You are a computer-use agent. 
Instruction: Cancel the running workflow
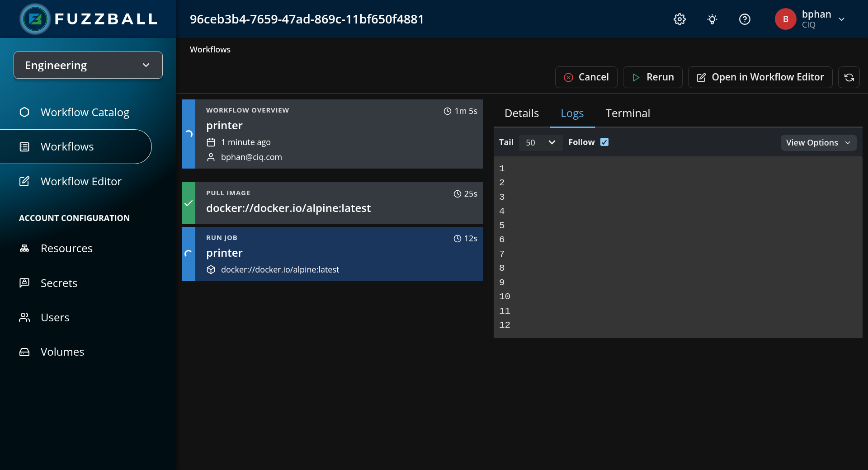pos(586,77)
